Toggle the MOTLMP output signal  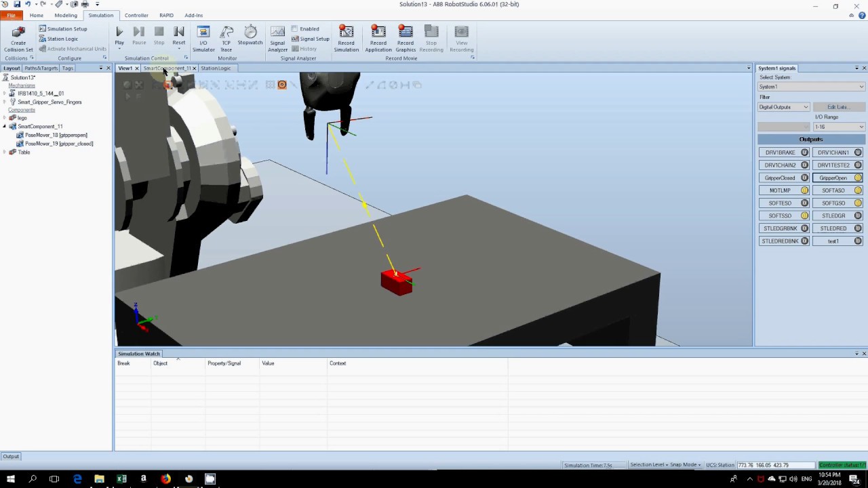(784, 190)
